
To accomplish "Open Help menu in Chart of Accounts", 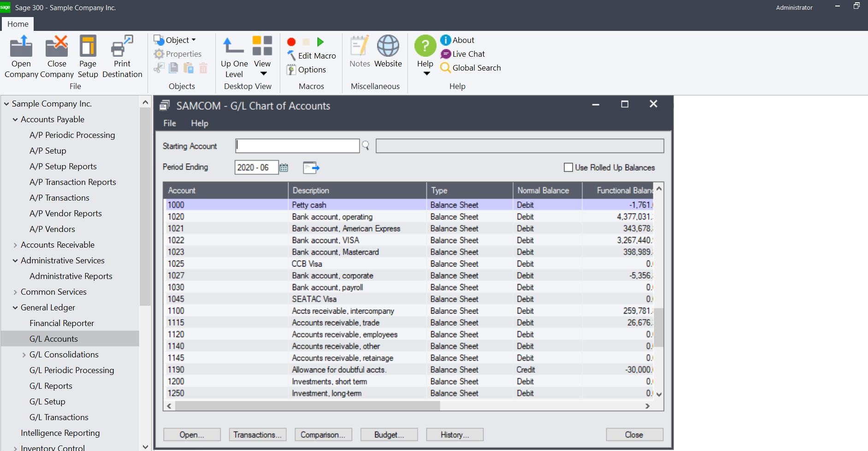I will 200,123.
